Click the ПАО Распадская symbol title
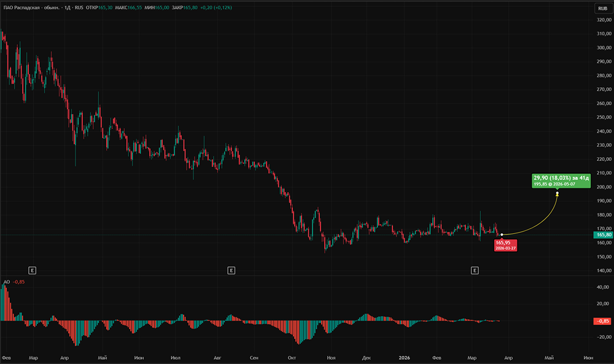The image size is (614, 364). [31, 7]
